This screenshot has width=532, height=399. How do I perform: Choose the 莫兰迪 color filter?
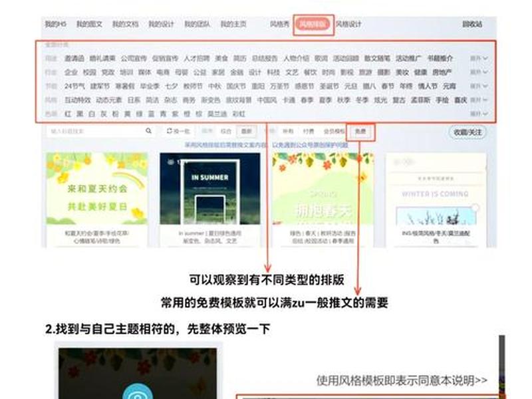point(217,114)
